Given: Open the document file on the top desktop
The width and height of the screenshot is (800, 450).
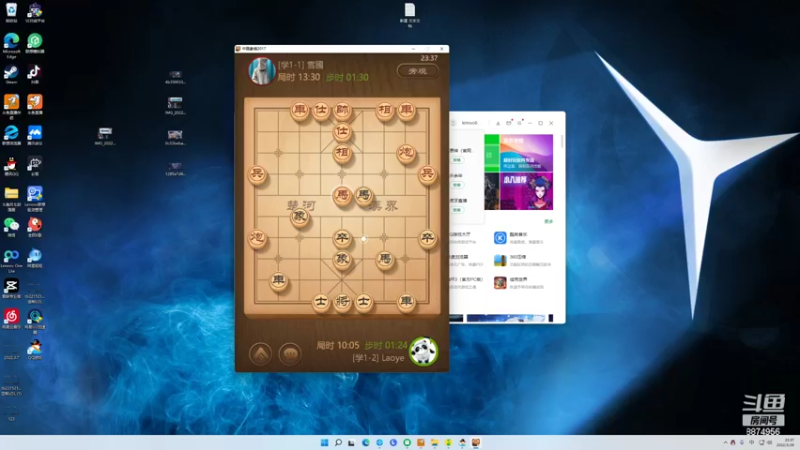Looking at the screenshot, I should 410,15.
